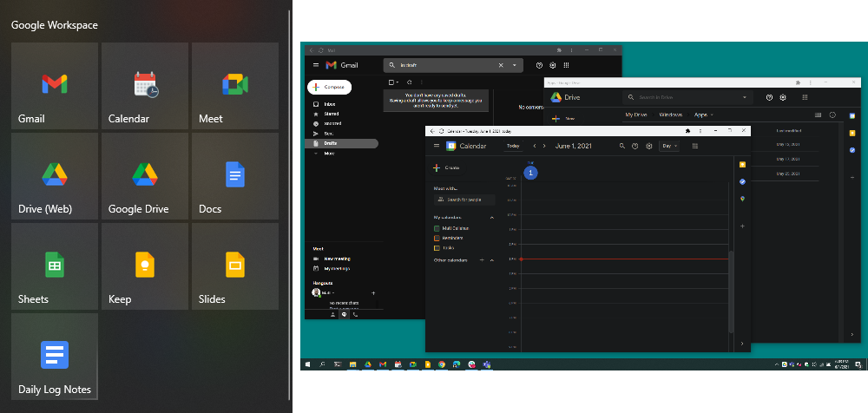Open the Sheets tile

54,266
